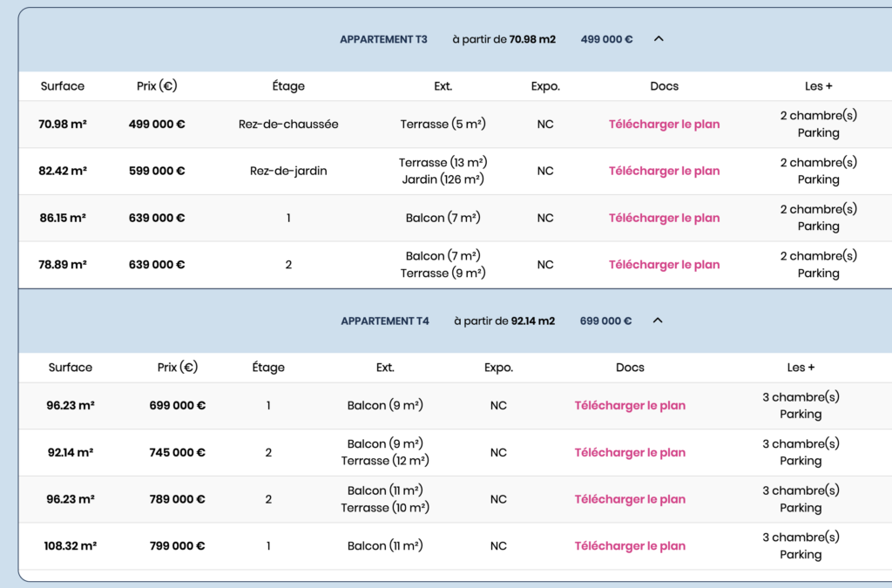Get the plan for the 78.89 m² apartment

click(x=664, y=265)
